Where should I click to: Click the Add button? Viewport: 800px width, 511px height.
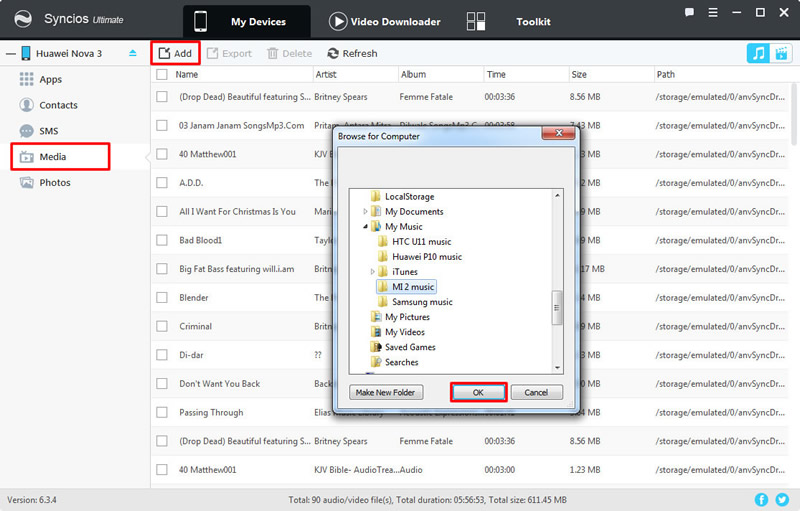175,53
